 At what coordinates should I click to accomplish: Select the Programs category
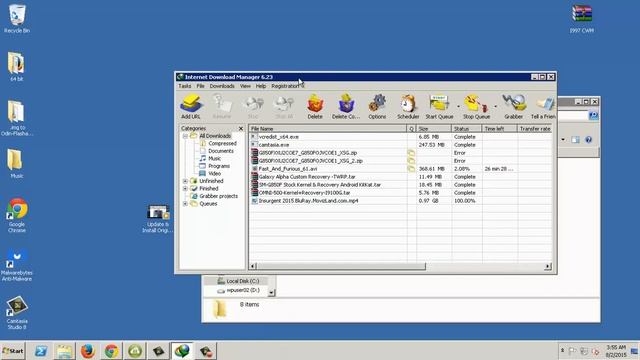215,166
